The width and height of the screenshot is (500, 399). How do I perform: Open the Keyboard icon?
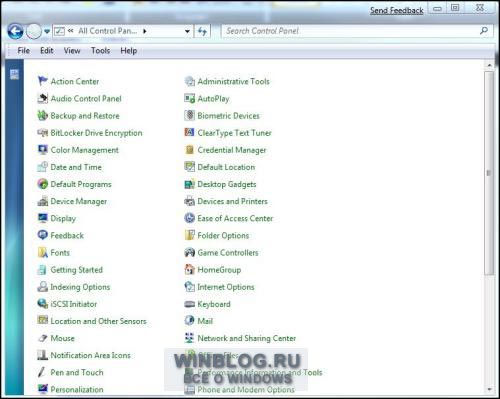pos(190,304)
